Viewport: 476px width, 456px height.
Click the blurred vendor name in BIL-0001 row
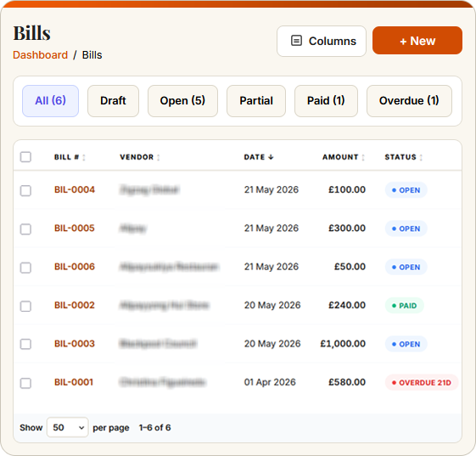coord(163,382)
